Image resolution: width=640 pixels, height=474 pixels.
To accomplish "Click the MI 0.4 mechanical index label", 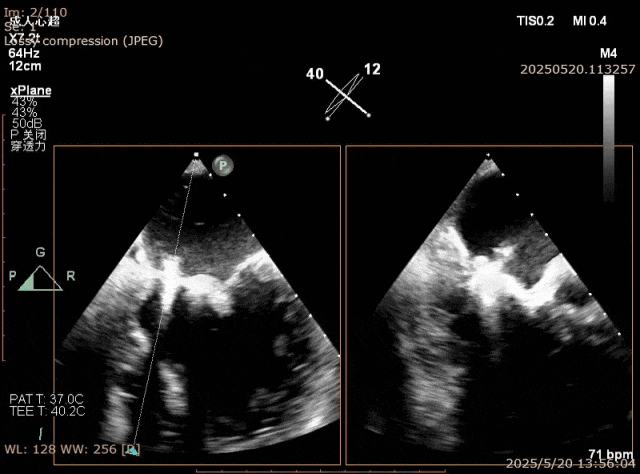I will click(590, 20).
